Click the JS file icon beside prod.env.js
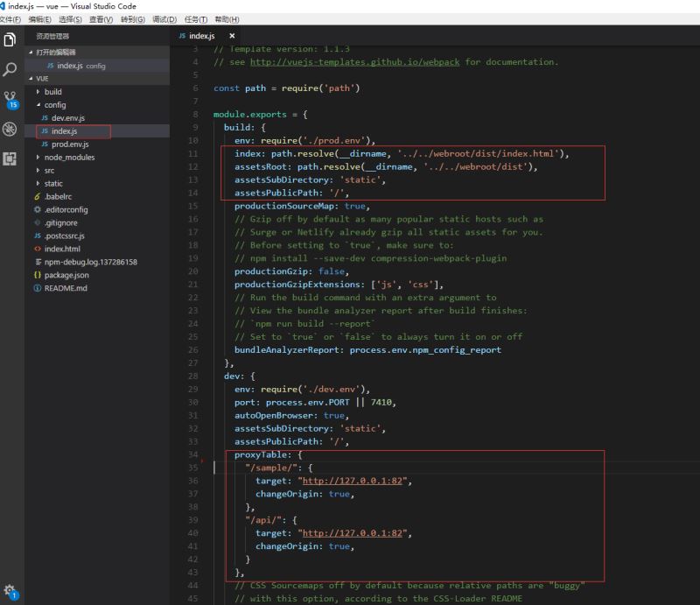700x605 pixels. [45, 144]
